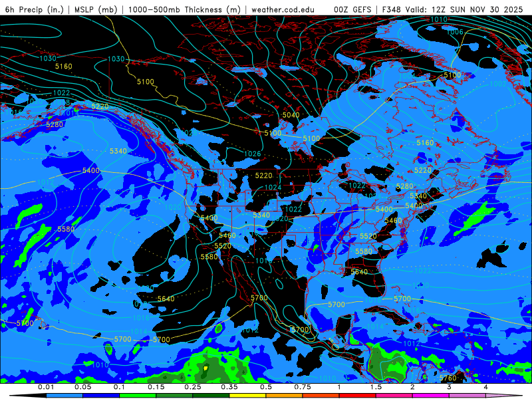532x399 pixels.
Task: Click the dark green 0.25–0.35 legend swatch
Action: (211, 396)
